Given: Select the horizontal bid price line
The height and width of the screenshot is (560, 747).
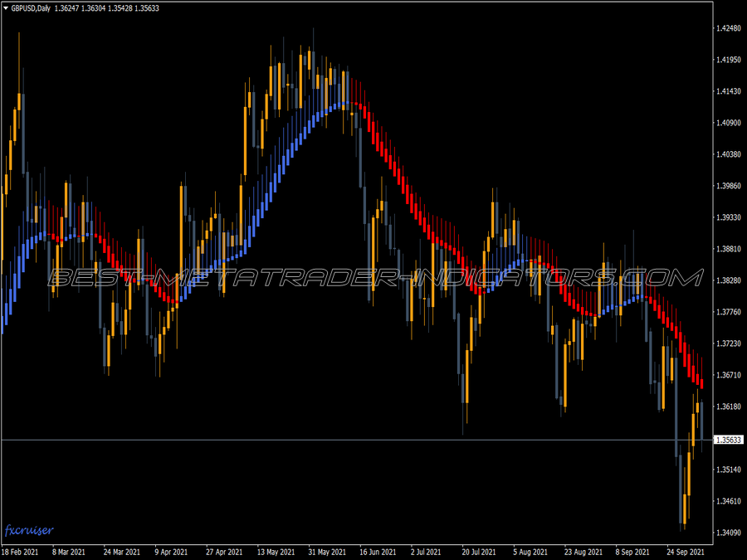Looking at the screenshot, I should [x=357, y=440].
